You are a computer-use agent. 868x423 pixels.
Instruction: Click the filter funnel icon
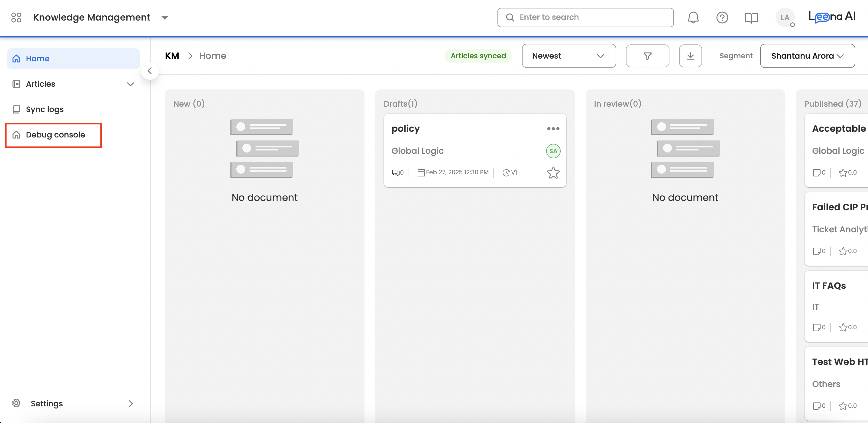(647, 56)
